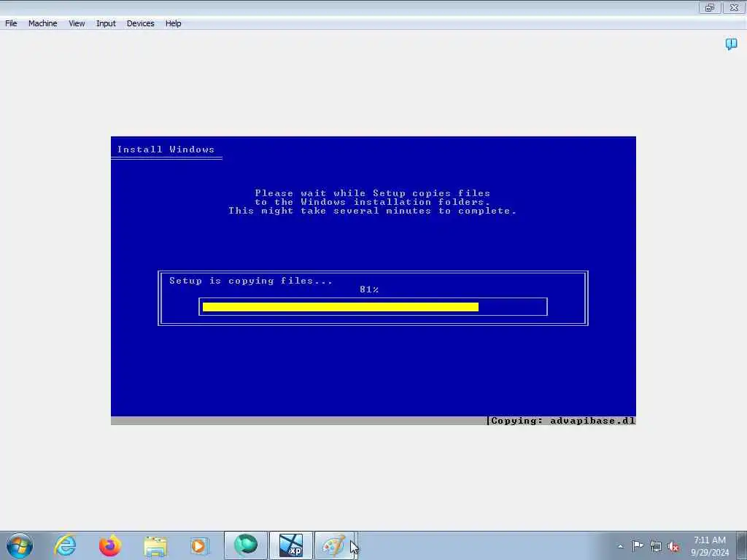The height and width of the screenshot is (560, 747).
Task: Click the blue notification icon at top right
Action: (731, 44)
